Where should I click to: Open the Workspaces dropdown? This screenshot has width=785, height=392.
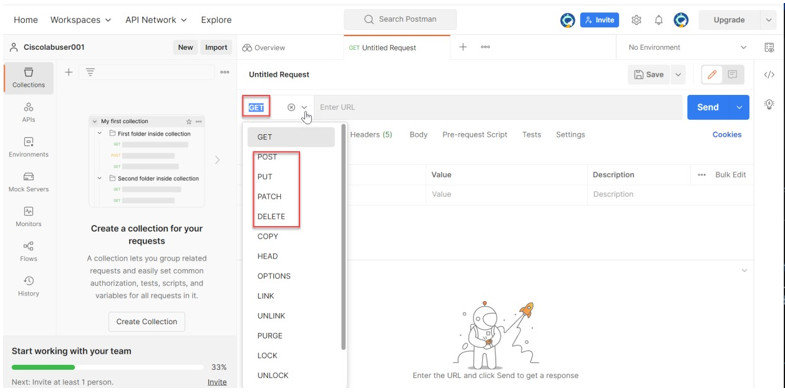point(81,20)
